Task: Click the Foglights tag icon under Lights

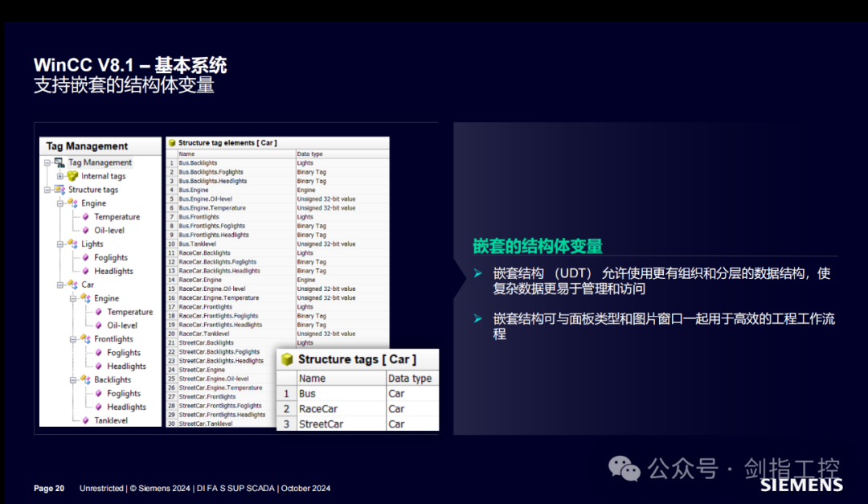Action: click(x=85, y=257)
